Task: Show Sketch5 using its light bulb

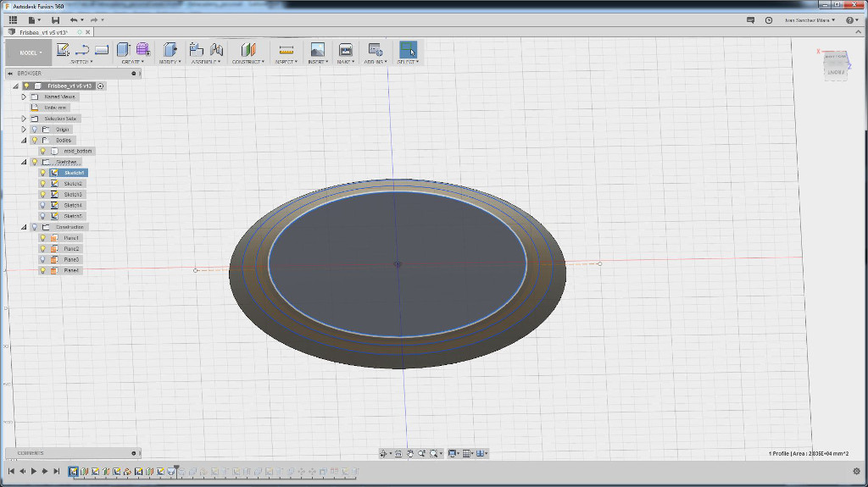Action: (42, 216)
